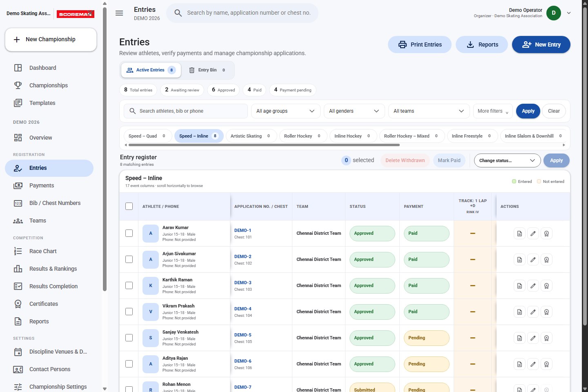This screenshot has height=392, width=588.
Task: Click the horizontal scrollbar under discipline tabs
Action: pos(264,145)
